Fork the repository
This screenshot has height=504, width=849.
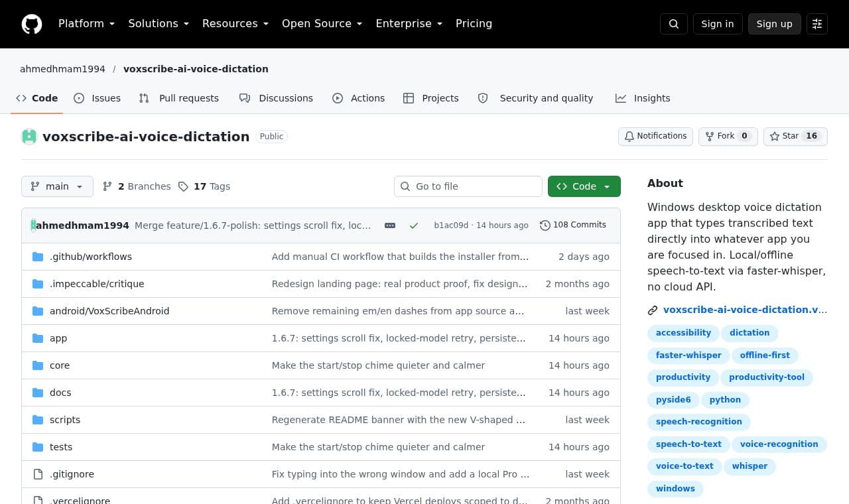pos(728,136)
